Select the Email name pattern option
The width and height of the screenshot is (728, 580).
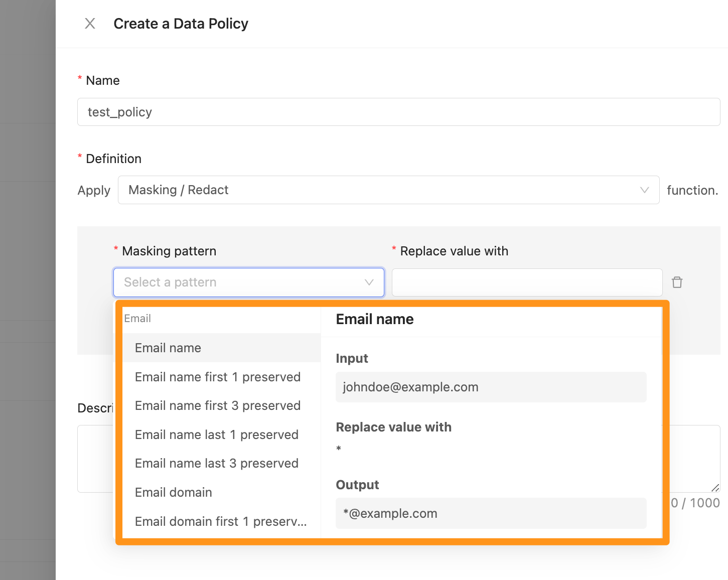tap(222, 348)
